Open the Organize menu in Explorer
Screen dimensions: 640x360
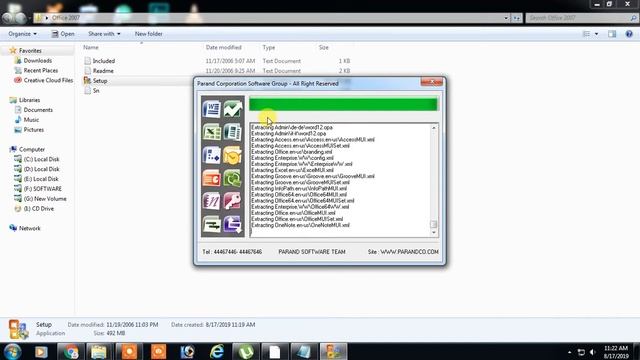[x=22, y=34]
